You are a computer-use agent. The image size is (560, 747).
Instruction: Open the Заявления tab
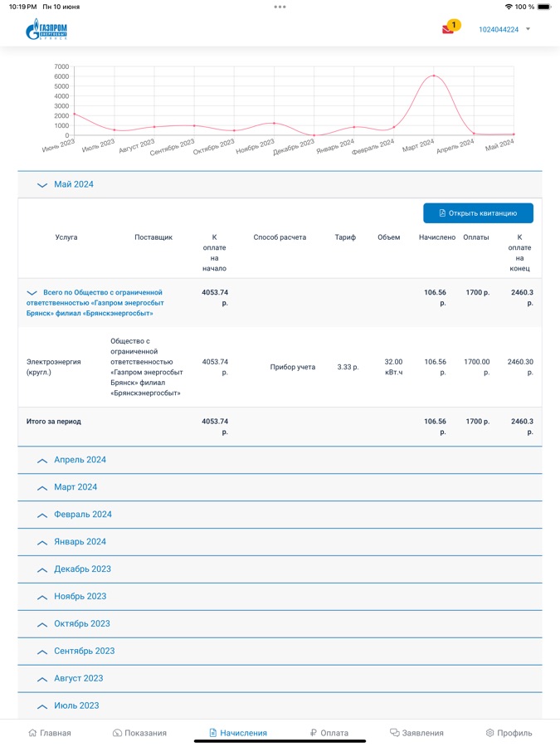point(416,733)
